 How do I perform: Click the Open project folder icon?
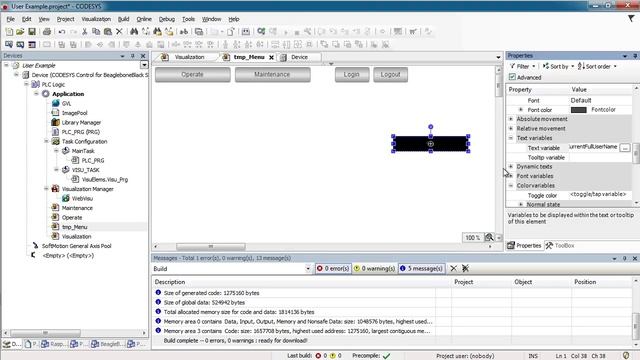coord(20,32)
